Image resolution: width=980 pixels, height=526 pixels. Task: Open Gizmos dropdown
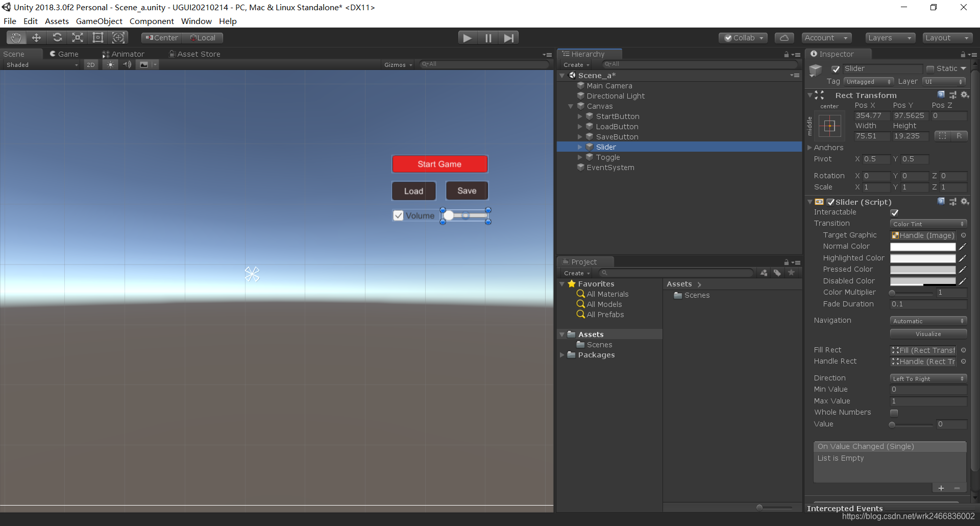pyautogui.click(x=398, y=65)
